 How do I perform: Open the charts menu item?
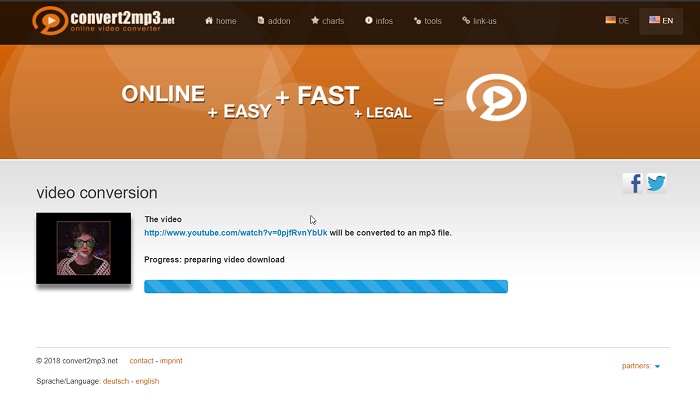tap(327, 21)
